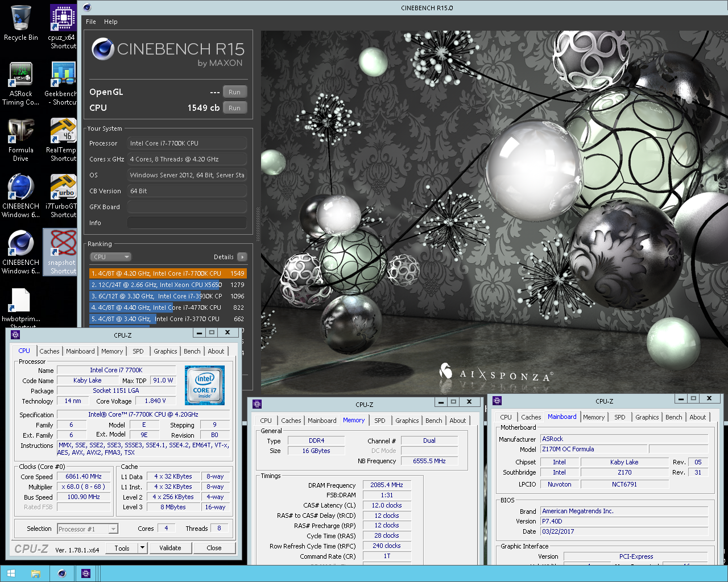
Task: Click the Validate button in CPU-Z
Action: point(170,548)
